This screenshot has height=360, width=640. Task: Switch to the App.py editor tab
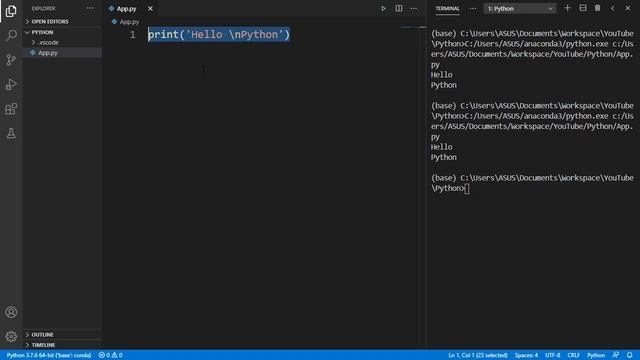point(126,9)
